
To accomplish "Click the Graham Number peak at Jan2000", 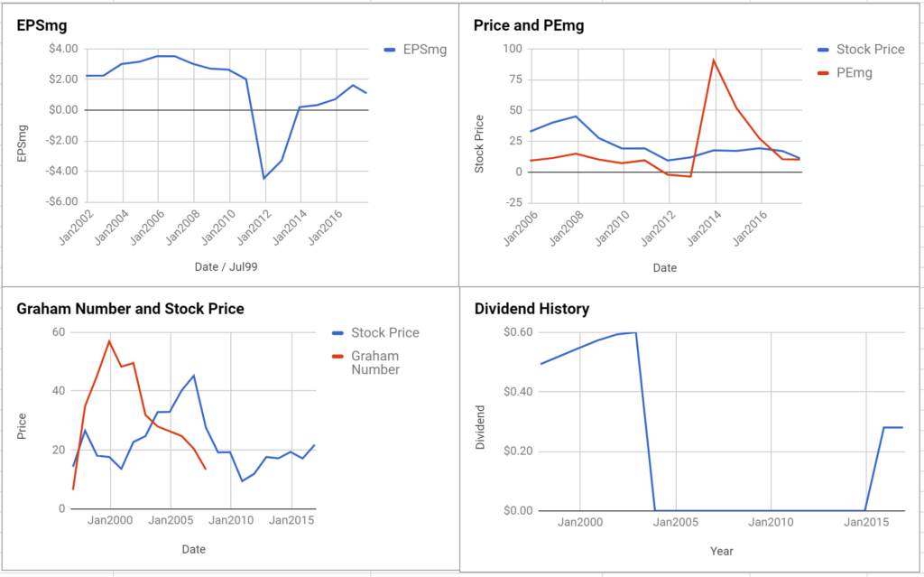I will pyautogui.click(x=109, y=340).
